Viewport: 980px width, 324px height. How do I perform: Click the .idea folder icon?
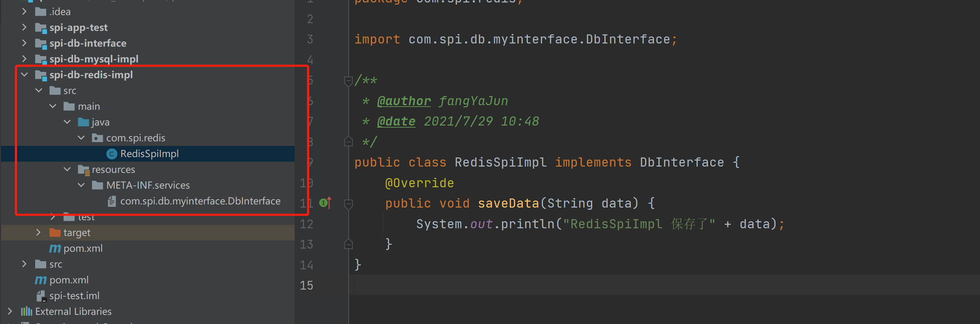pyautogui.click(x=41, y=12)
